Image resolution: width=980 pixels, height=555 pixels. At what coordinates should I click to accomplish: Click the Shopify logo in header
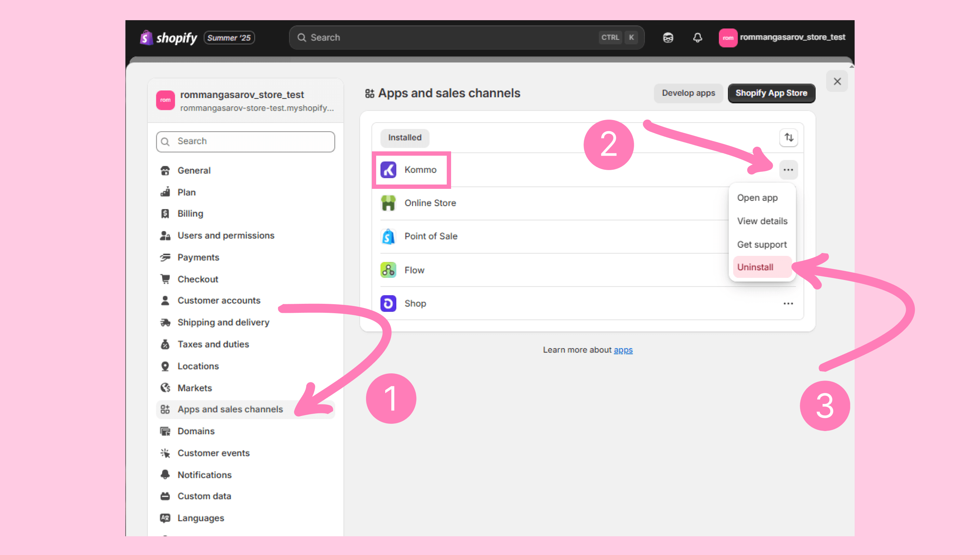pos(168,37)
